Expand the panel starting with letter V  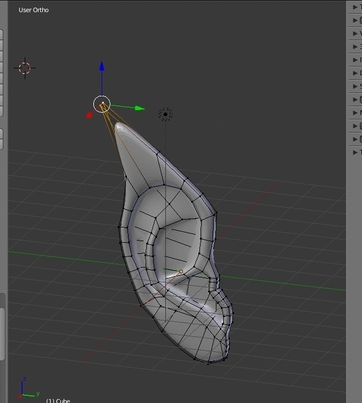click(x=356, y=33)
